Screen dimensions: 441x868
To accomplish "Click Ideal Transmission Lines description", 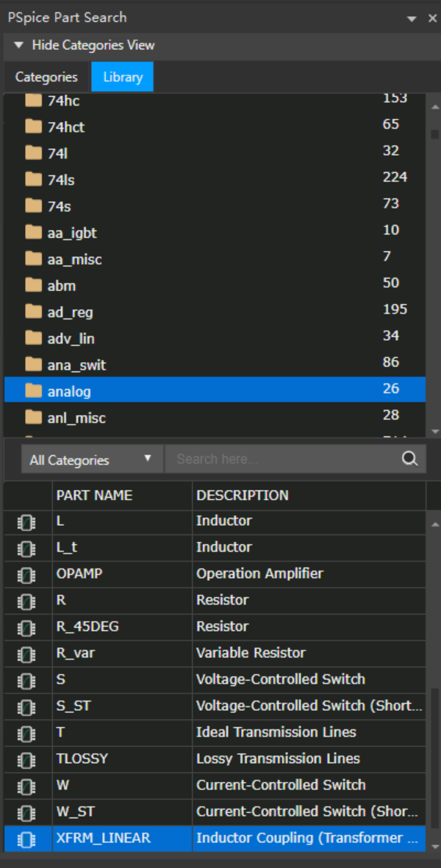I will click(x=276, y=732).
